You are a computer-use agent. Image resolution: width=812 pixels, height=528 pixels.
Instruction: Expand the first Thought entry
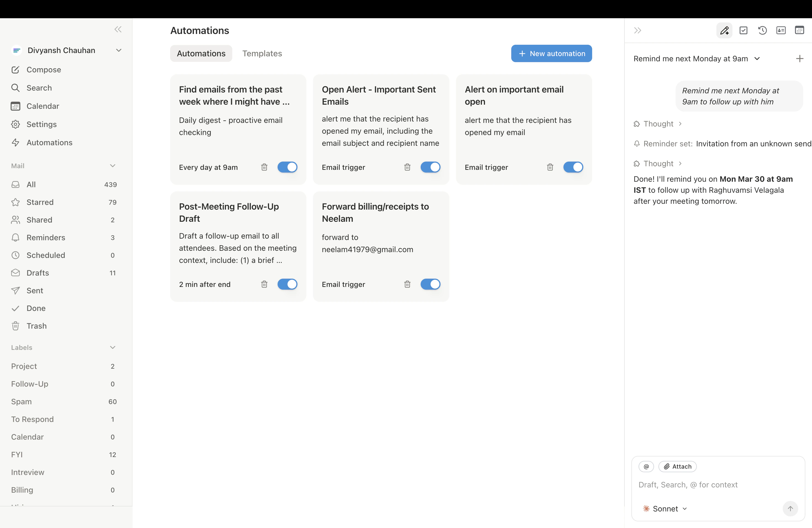(x=658, y=123)
